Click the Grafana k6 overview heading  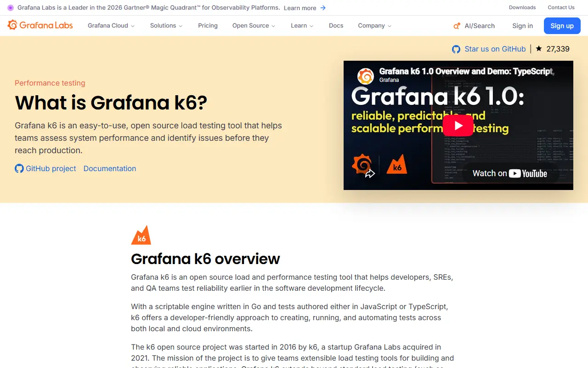pyautogui.click(x=205, y=259)
